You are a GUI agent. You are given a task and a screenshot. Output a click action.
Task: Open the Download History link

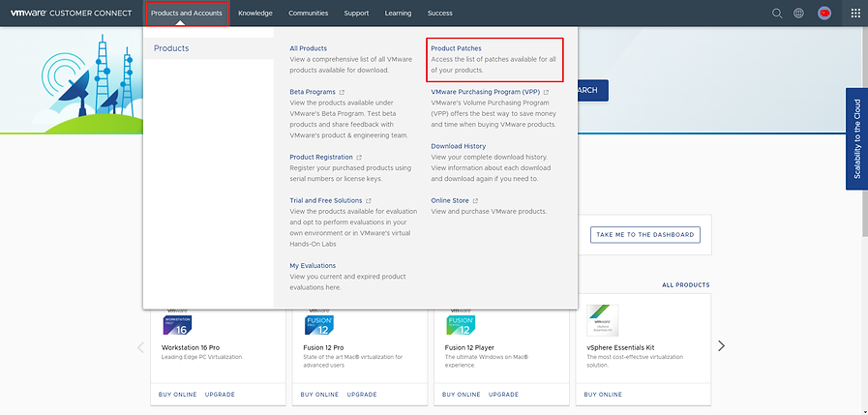(x=459, y=146)
